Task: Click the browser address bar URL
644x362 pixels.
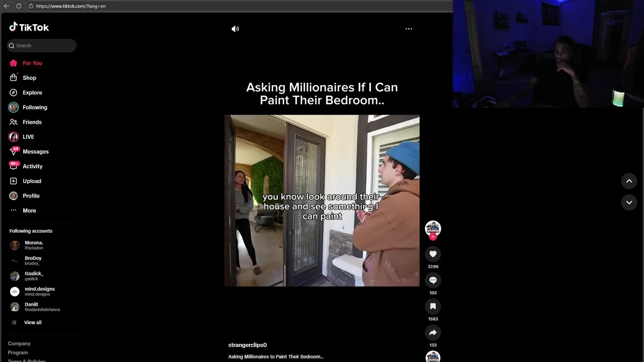Action: pyautogui.click(x=71, y=6)
